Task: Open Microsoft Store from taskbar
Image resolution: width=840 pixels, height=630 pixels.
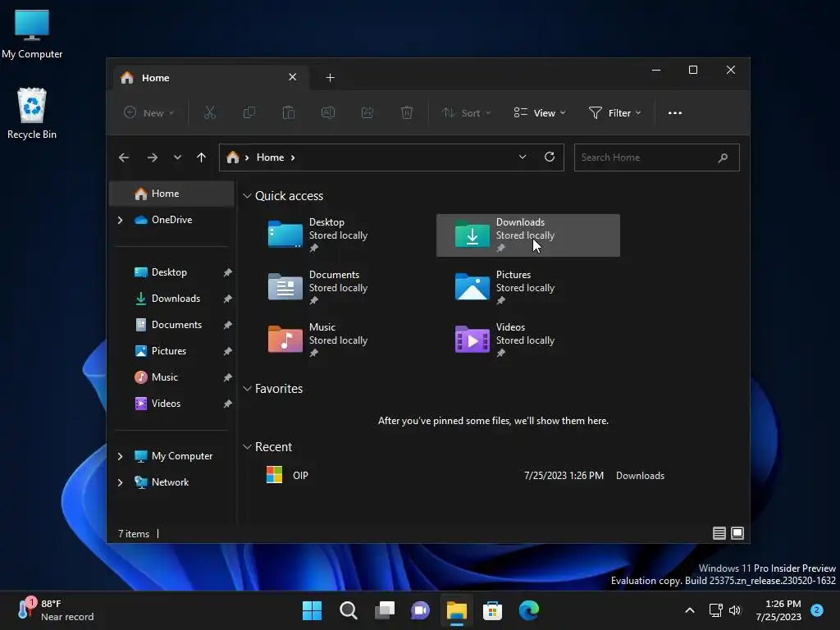Action: coord(492,610)
